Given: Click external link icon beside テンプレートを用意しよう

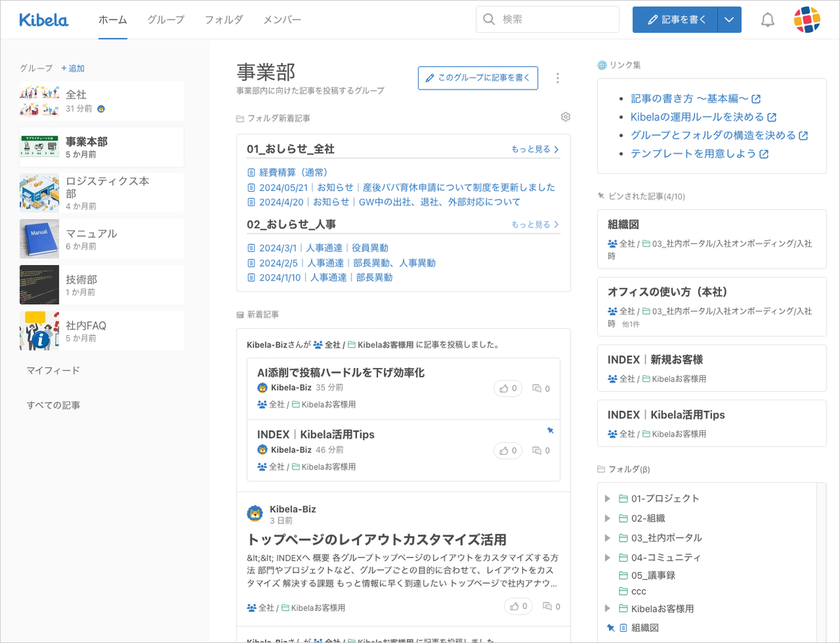Looking at the screenshot, I should point(764,154).
